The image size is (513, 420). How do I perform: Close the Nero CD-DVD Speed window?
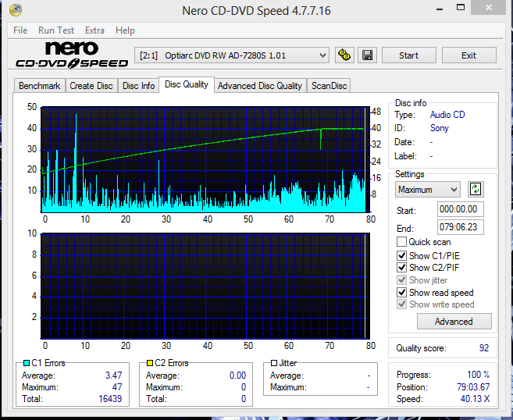click(x=489, y=8)
